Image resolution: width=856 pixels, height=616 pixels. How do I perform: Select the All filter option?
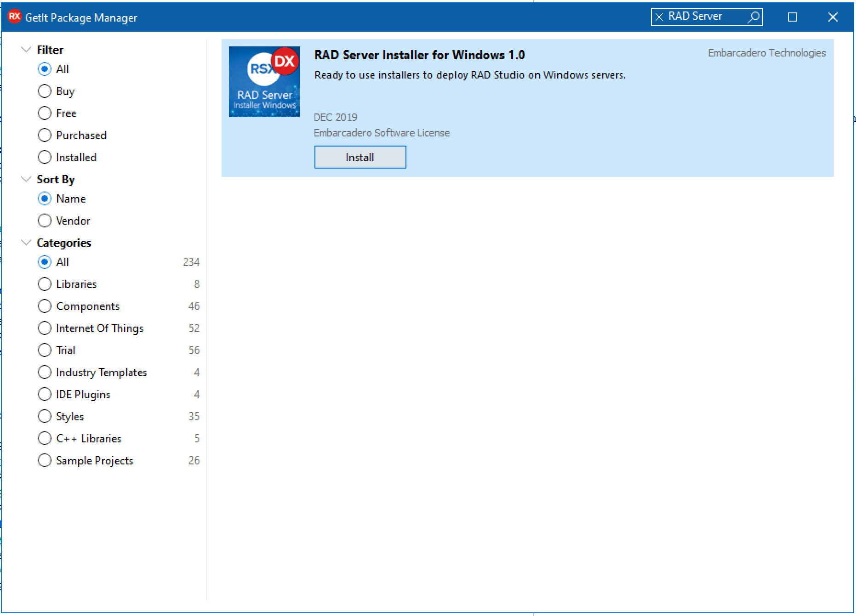[53, 69]
